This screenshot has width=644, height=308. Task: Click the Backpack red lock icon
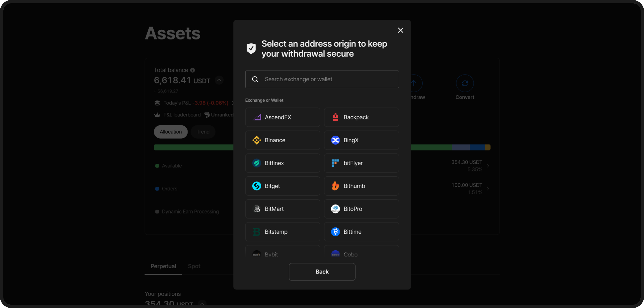pos(336,117)
